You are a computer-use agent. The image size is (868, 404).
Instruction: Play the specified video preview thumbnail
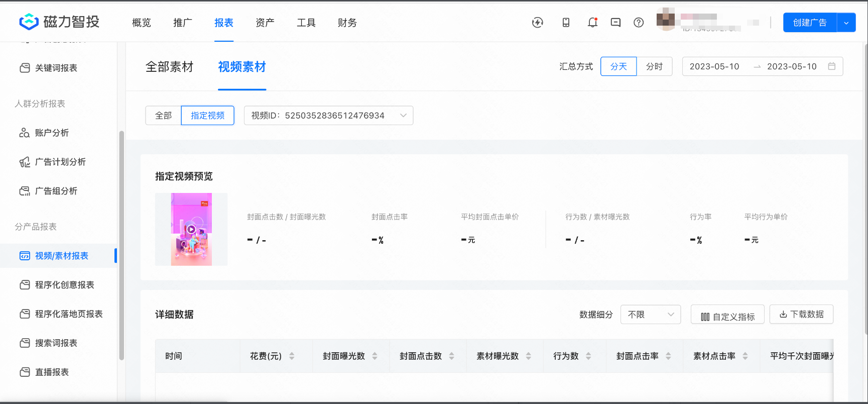click(x=191, y=229)
